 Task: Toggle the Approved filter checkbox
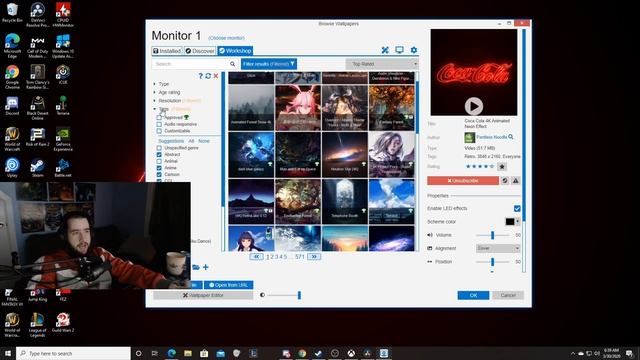coord(159,118)
